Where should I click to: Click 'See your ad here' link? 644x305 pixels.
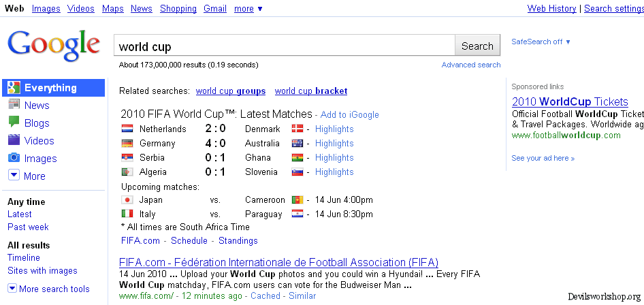coord(543,158)
